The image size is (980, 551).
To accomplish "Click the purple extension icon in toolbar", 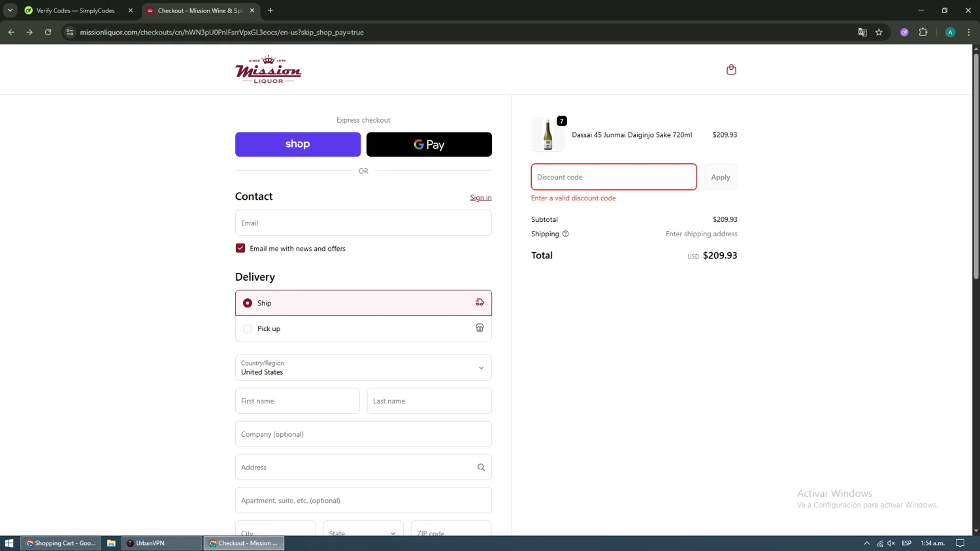I will pyautogui.click(x=904, y=32).
